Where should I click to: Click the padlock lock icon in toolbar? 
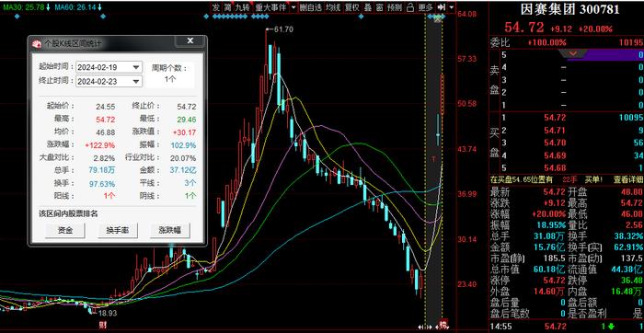[410, 7]
